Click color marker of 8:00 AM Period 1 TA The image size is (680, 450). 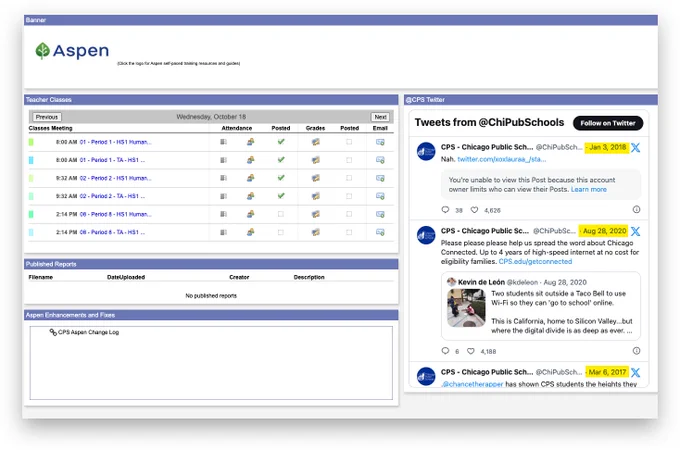[31, 160]
